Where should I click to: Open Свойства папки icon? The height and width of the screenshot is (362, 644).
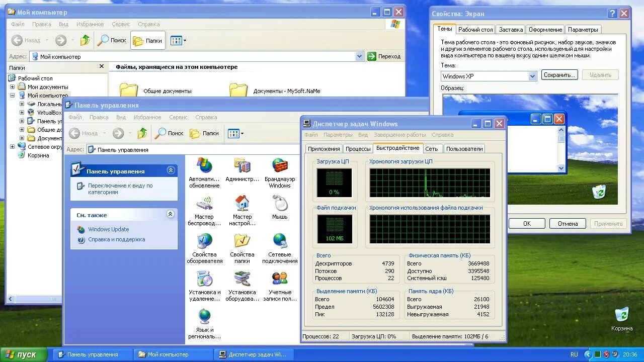pos(242,248)
